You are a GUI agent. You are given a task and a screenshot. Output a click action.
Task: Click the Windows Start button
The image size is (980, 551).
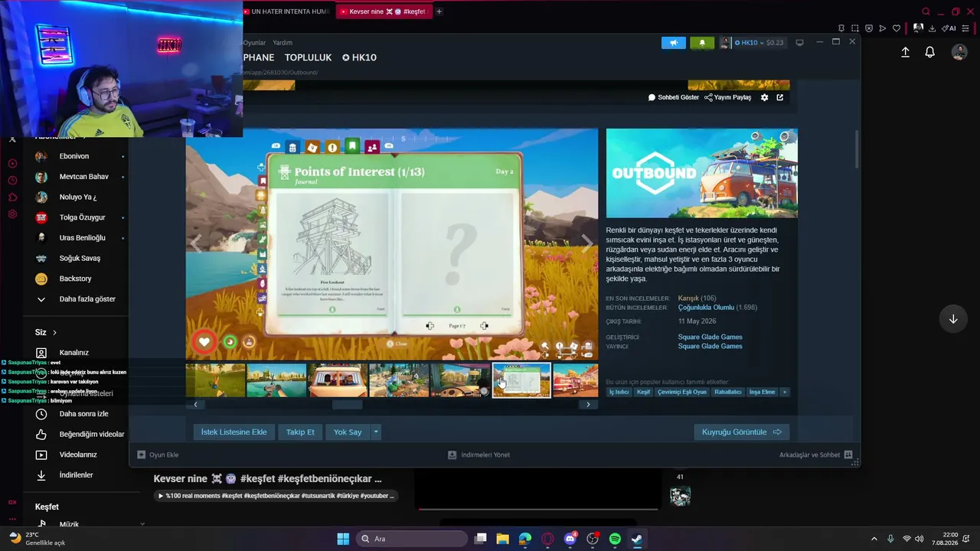tap(343, 539)
